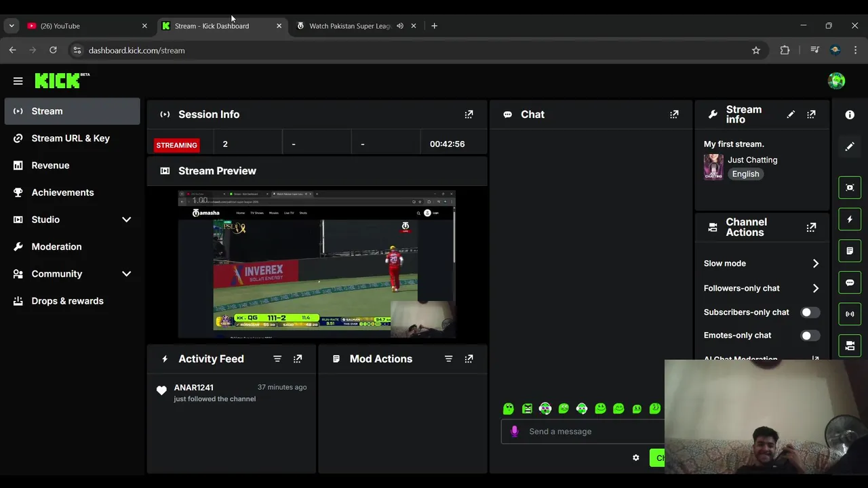Open the Mod Actions filter options

pos(448,359)
